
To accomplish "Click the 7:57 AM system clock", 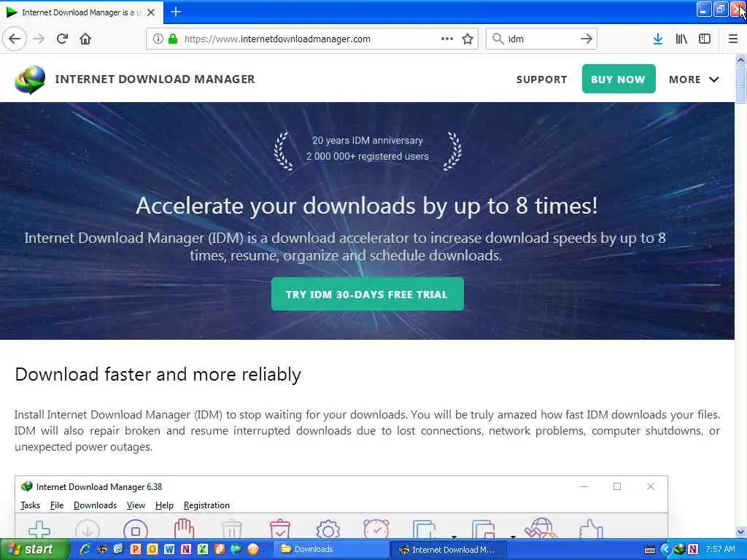I will (720, 549).
